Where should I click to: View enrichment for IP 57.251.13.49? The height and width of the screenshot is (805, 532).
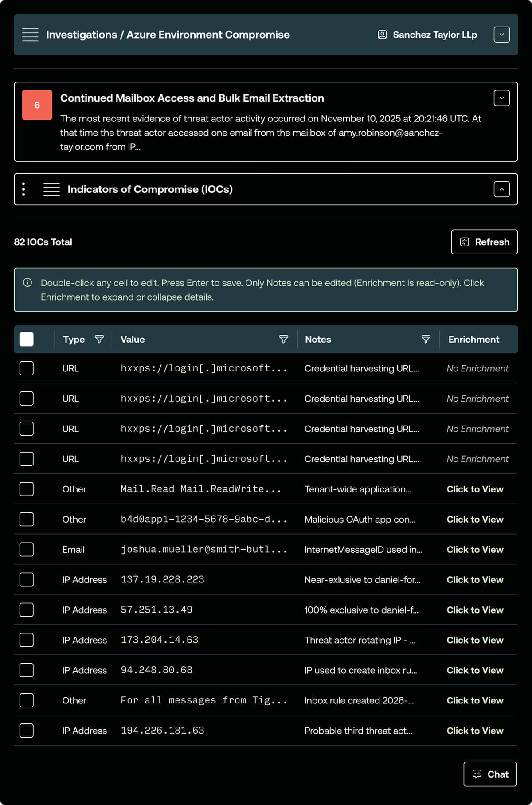point(475,610)
